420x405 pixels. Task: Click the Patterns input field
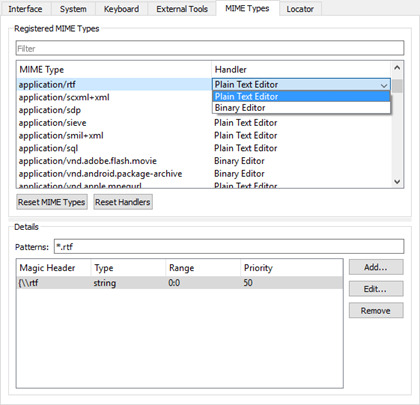229,247
